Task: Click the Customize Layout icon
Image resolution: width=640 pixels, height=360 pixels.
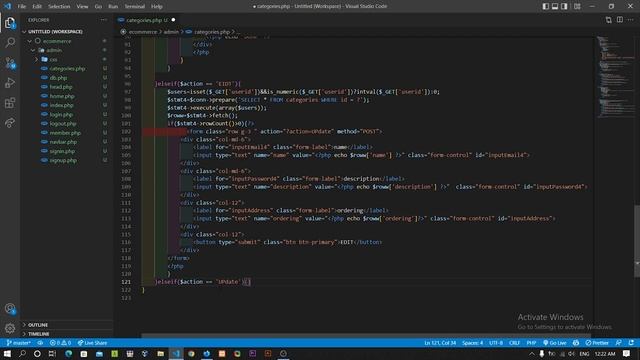Action: (577, 6)
